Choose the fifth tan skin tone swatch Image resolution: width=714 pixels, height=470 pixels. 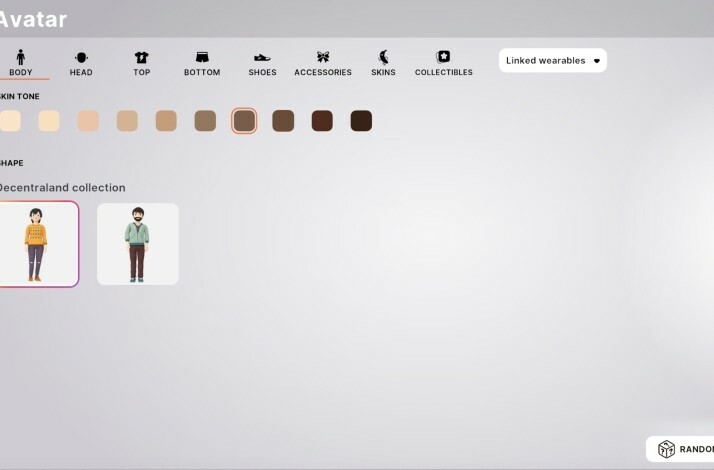tap(166, 121)
